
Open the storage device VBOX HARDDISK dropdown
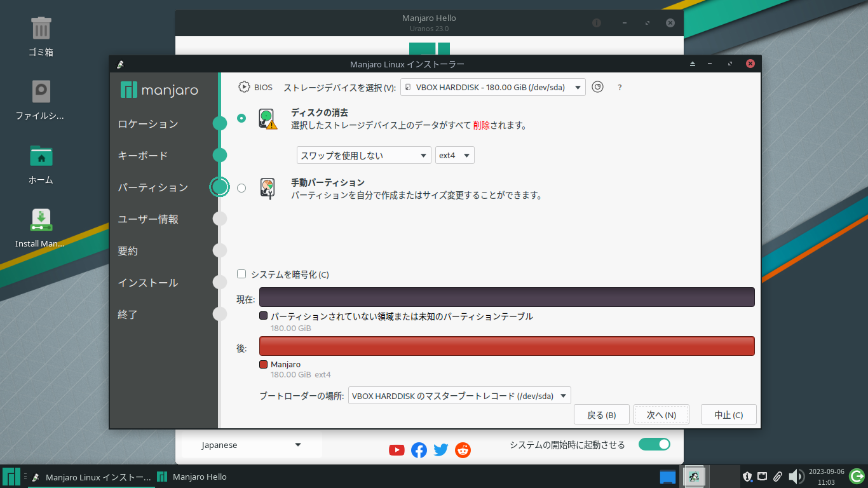point(493,87)
